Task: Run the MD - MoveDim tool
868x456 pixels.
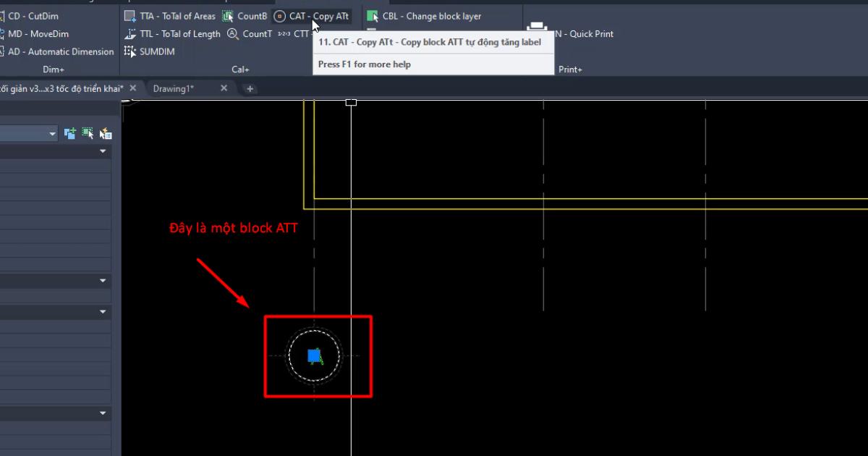Action: pos(35,34)
